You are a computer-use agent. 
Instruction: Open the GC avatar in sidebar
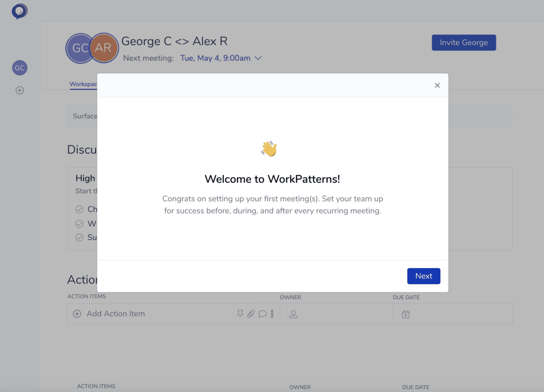point(20,68)
